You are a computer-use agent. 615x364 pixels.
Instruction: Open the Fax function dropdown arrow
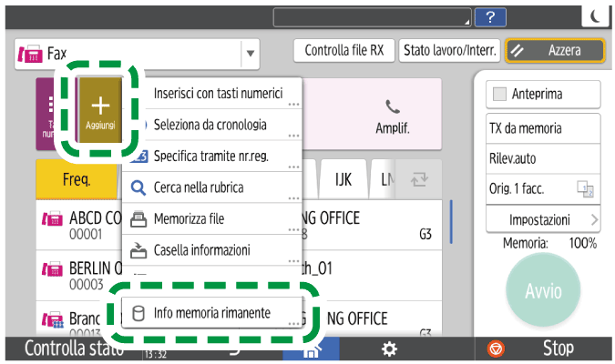[x=250, y=54]
